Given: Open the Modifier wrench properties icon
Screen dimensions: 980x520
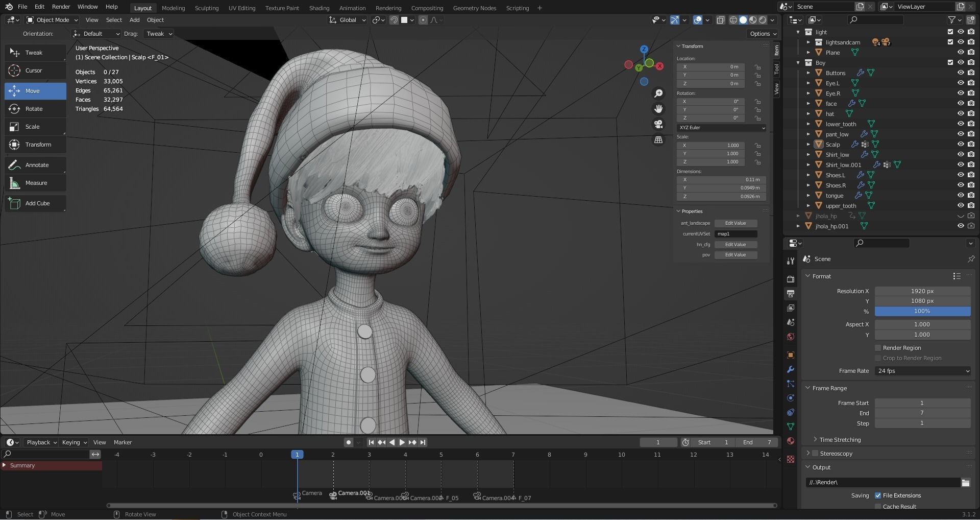Looking at the screenshot, I should [x=791, y=369].
